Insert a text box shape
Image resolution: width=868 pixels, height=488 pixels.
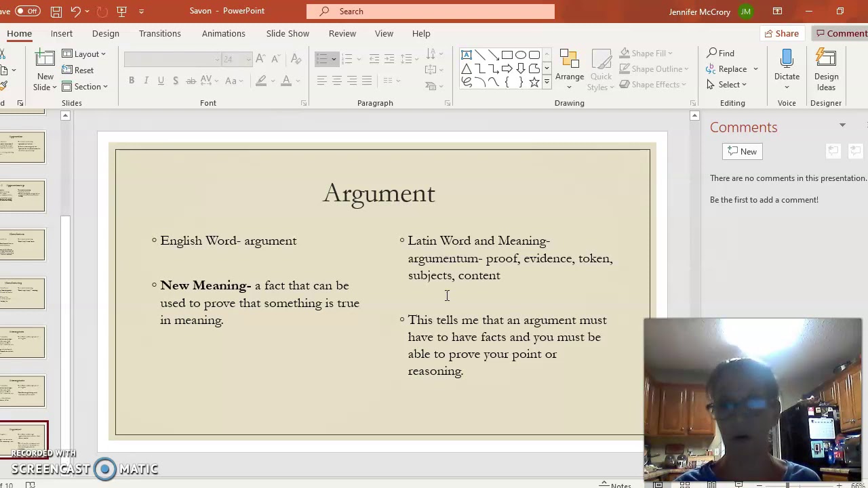[467, 55]
